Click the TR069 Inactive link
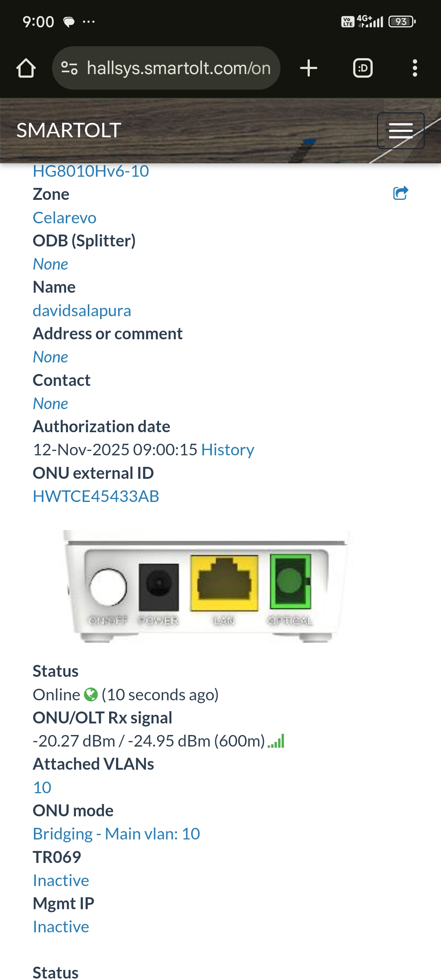The image size is (441, 980). (x=61, y=880)
